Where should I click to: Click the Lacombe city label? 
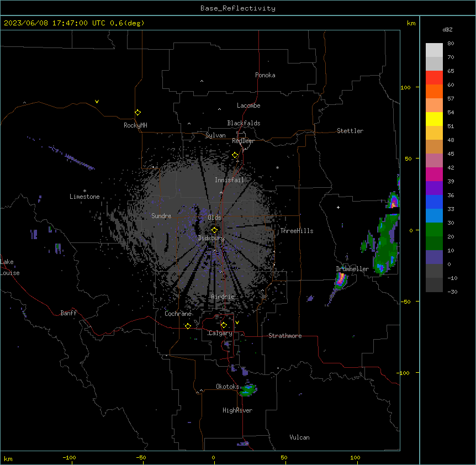(x=248, y=105)
